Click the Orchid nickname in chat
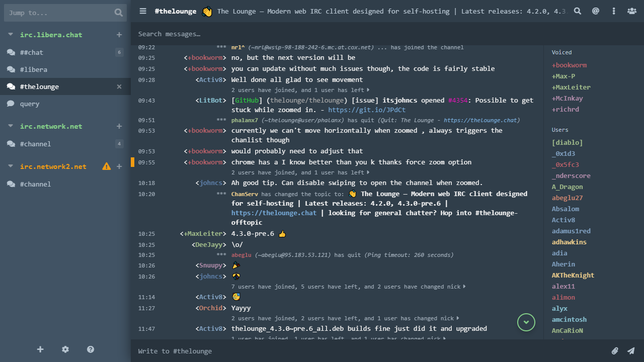Viewport: 644px width, 362px height. coord(211,308)
